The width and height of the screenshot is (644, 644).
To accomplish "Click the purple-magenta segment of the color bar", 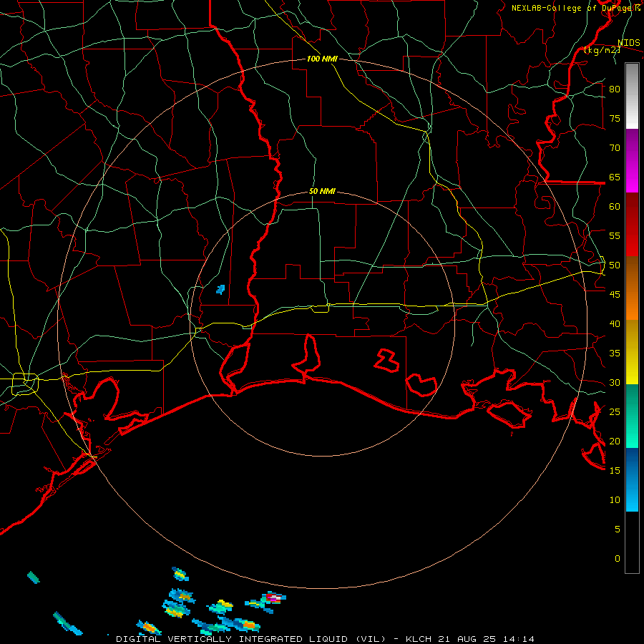I will pyautogui.click(x=632, y=161).
